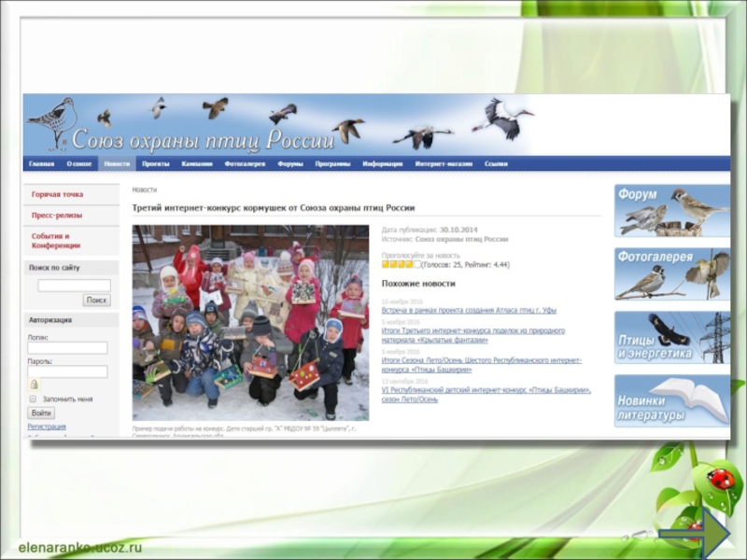
Task: Click the green next-slide arrow button
Action: coord(695,533)
